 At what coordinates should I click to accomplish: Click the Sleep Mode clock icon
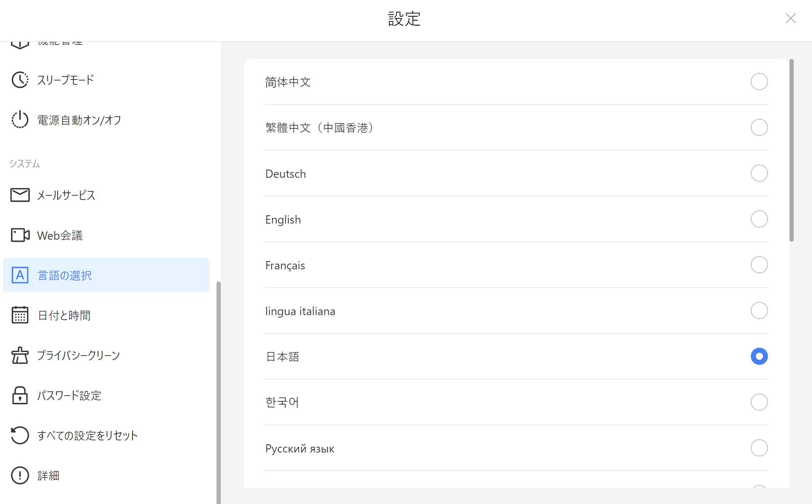click(20, 80)
